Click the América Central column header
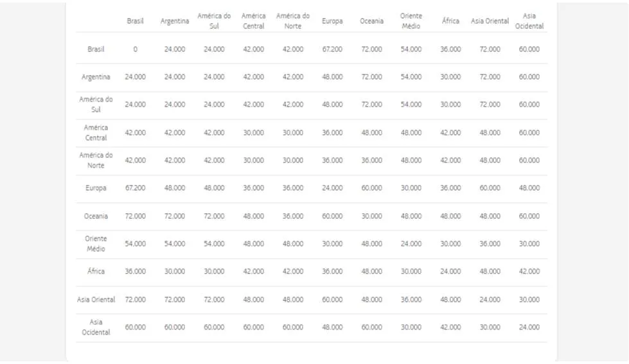This screenshot has height=364, width=629. pyautogui.click(x=253, y=21)
